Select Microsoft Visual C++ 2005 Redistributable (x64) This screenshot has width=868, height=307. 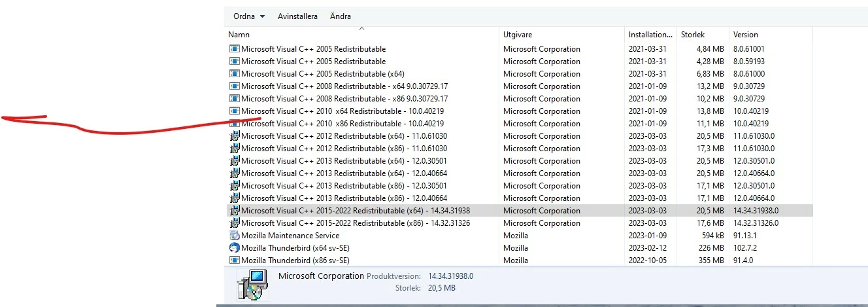click(x=323, y=74)
